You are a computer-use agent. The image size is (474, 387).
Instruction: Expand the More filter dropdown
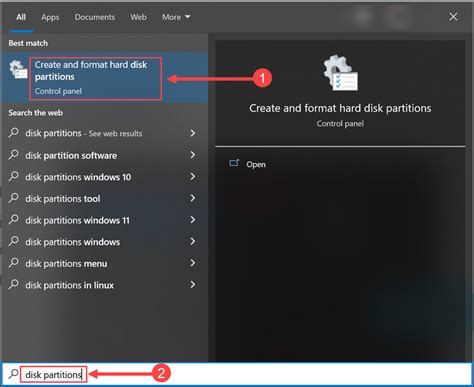[176, 17]
